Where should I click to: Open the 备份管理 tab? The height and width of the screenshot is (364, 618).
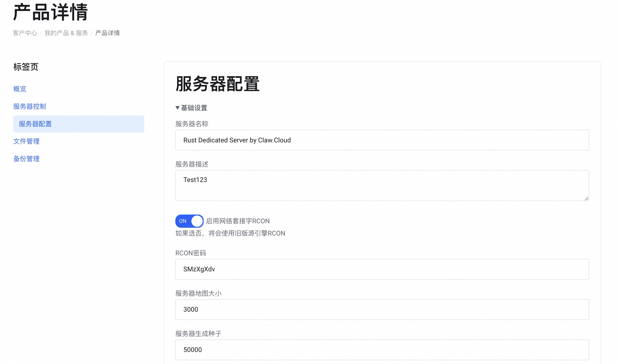tap(26, 159)
